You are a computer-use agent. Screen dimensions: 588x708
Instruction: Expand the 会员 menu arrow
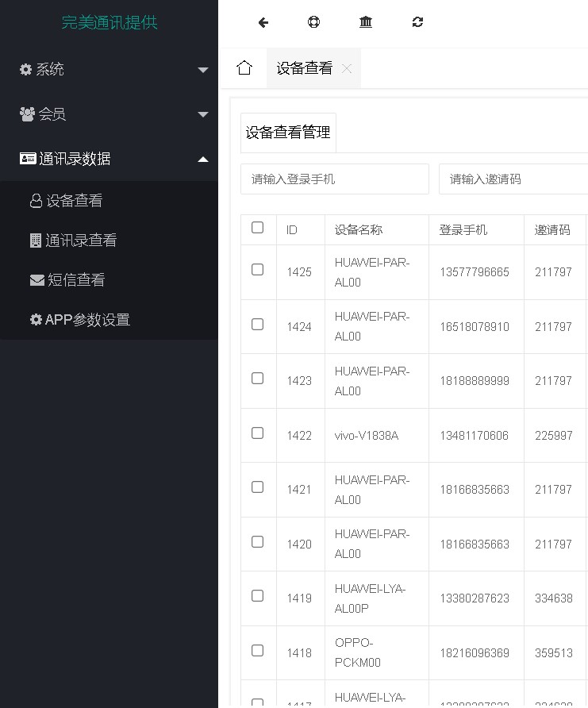[x=203, y=114]
